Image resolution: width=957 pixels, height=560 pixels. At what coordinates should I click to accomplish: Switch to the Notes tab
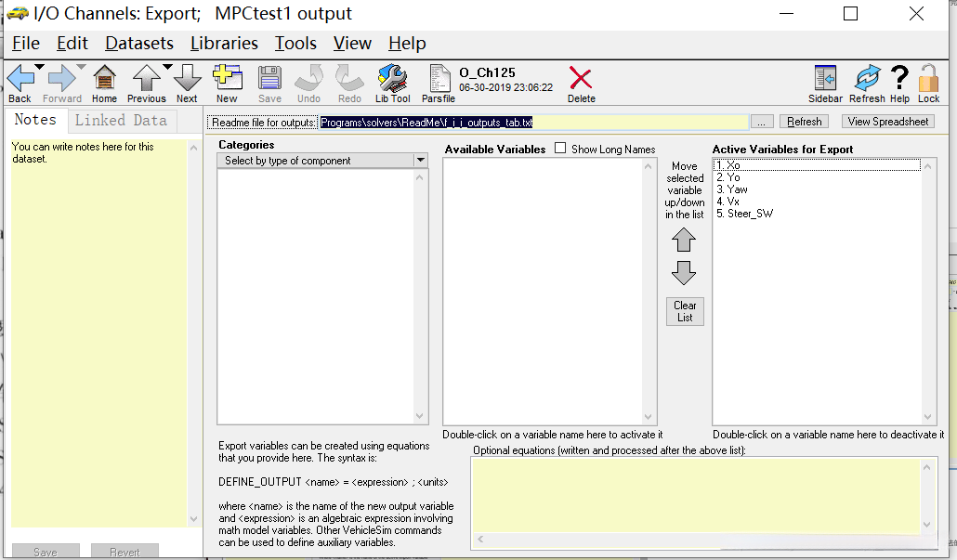tap(35, 120)
